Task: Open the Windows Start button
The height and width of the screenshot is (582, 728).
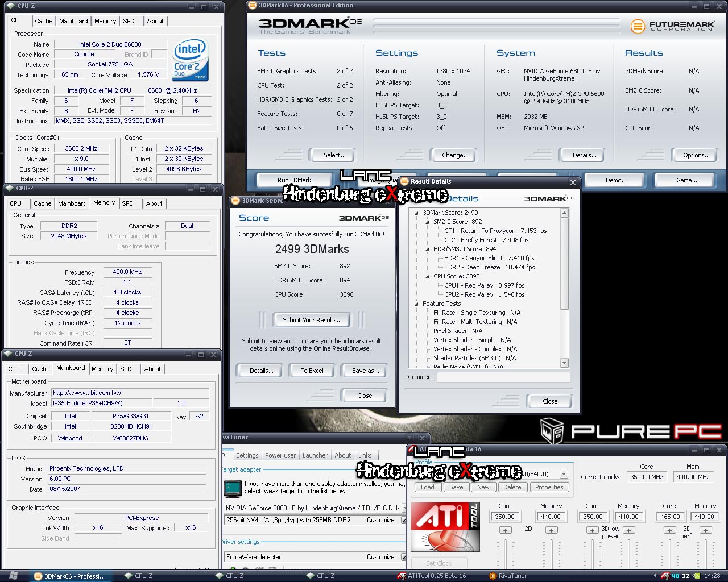Action: (14, 576)
